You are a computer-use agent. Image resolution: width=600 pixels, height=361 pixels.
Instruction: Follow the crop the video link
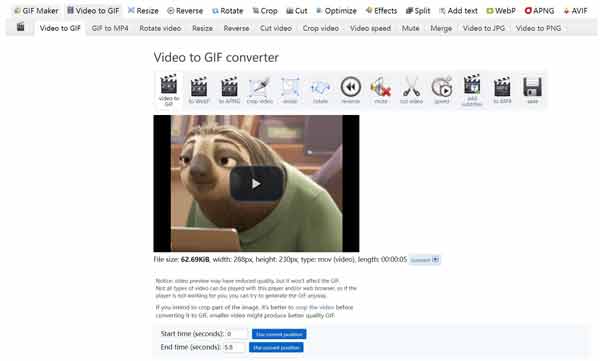(x=315, y=307)
